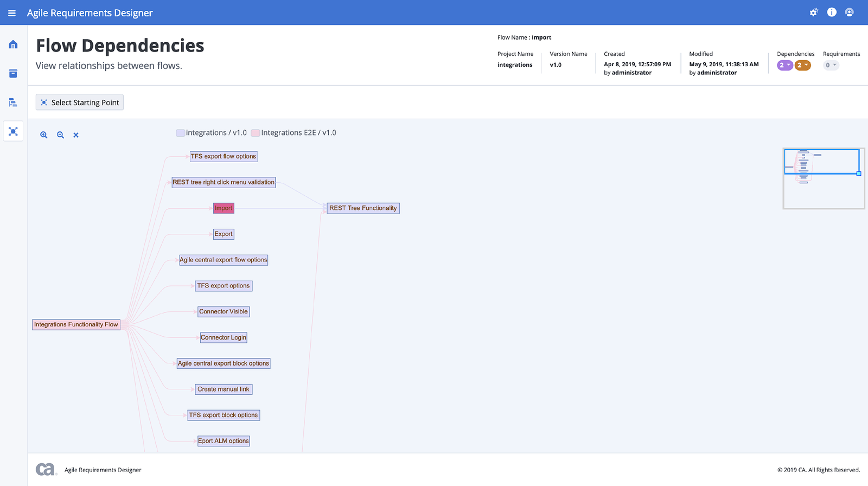
Task: Select the TFS export block options node
Action: tap(224, 415)
